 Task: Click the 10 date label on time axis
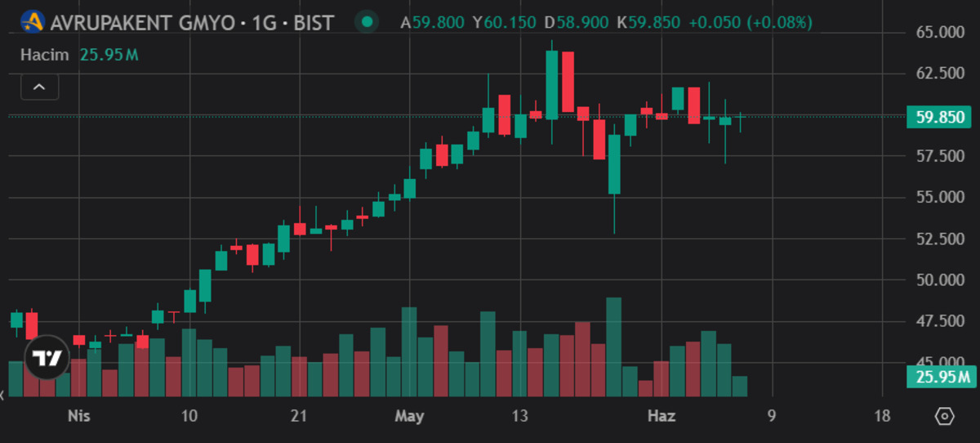(x=189, y=416)
